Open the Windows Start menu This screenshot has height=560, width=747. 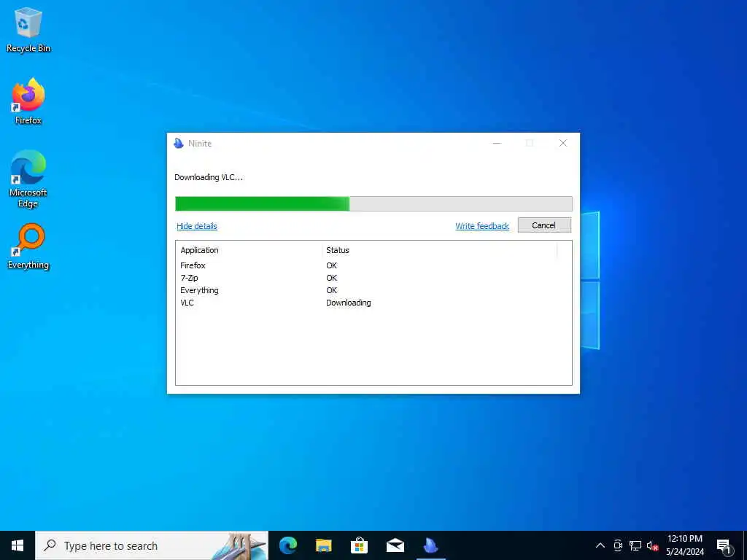[x=18, y=545]
